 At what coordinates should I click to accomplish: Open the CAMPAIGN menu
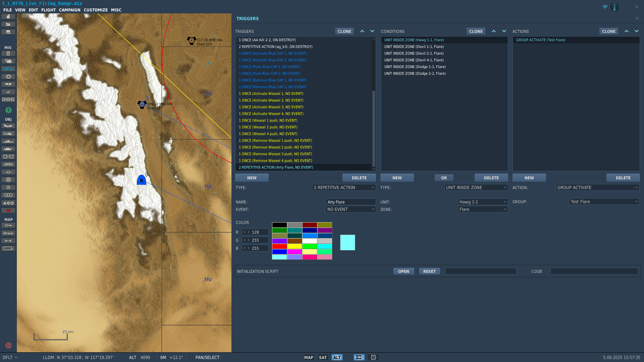tap(70, 10)
